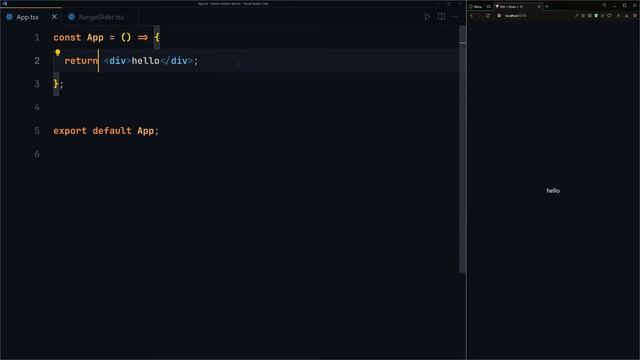Open the browser sidebar settings icon at far right
The image size is (640, 360).
[x=635, y=16]
